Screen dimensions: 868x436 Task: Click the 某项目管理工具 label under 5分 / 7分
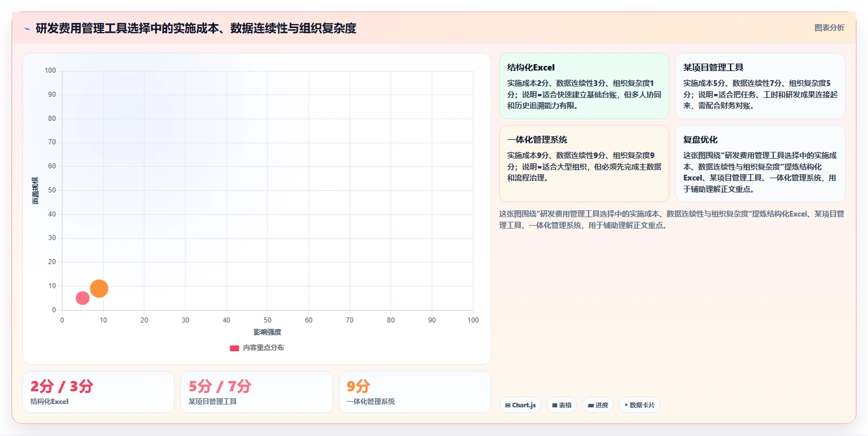(x=212, y=402)
